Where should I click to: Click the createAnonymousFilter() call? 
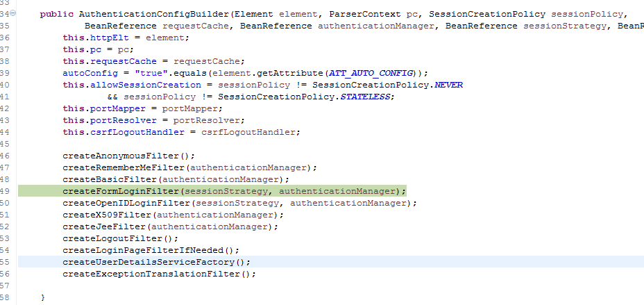[128, 156]
